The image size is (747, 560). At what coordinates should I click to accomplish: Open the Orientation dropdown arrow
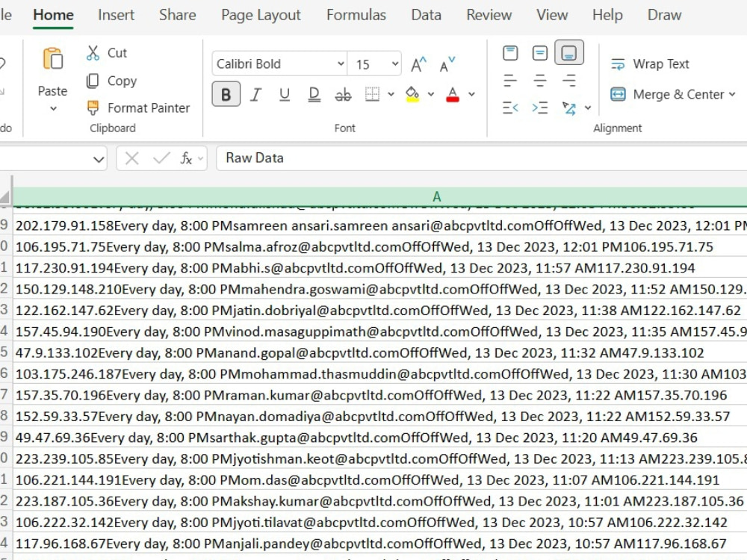[588, 108]
